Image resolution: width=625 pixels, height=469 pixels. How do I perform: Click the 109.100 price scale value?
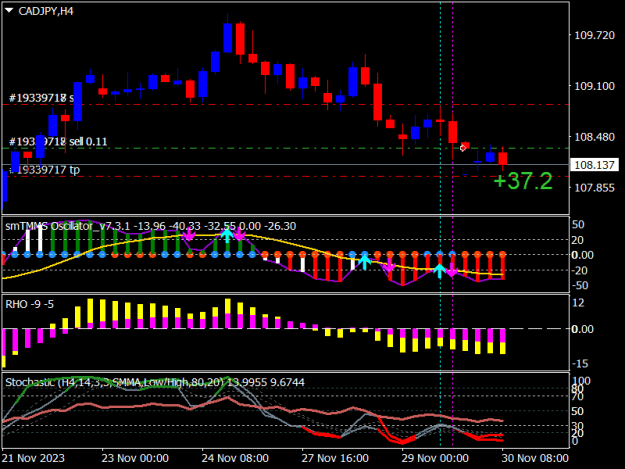[x=594, y=86]
